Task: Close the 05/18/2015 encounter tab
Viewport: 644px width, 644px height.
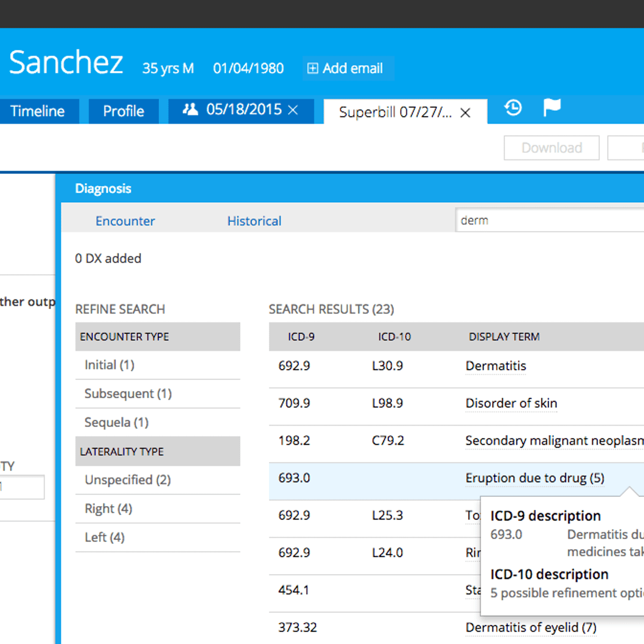Action: [293, 110]
